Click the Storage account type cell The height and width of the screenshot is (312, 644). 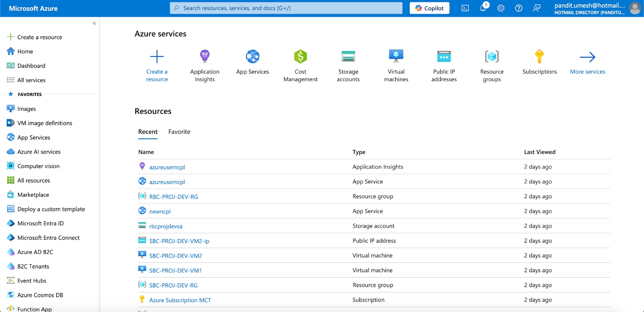(374, 226)
